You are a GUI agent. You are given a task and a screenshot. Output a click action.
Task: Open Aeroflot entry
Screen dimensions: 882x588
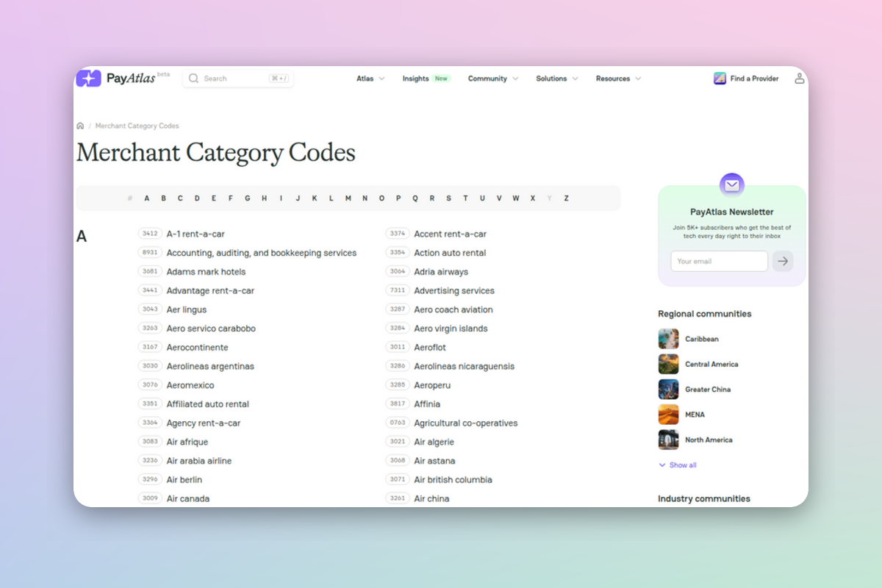[x=430, y=348]
